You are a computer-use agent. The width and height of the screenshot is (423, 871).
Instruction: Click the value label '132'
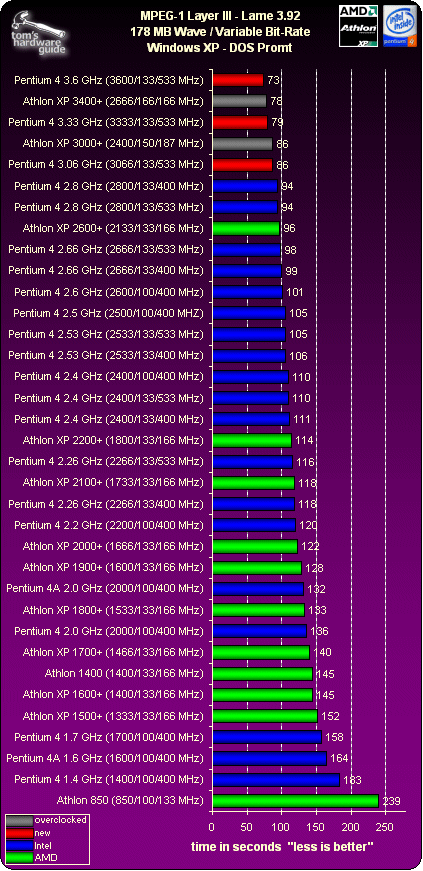click(317, 589)
